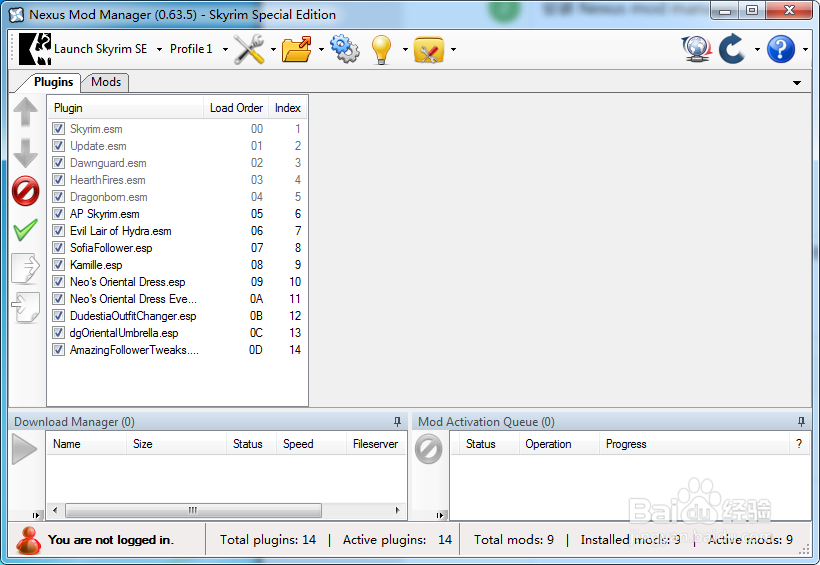Sort by the Index column header

click(288, 108)
